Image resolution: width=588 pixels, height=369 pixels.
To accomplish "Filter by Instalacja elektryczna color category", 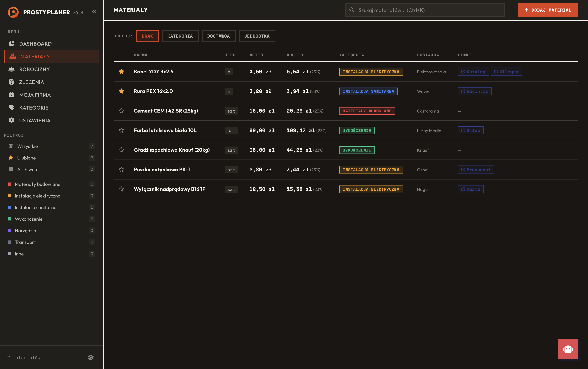I will [x=38, y=196].
